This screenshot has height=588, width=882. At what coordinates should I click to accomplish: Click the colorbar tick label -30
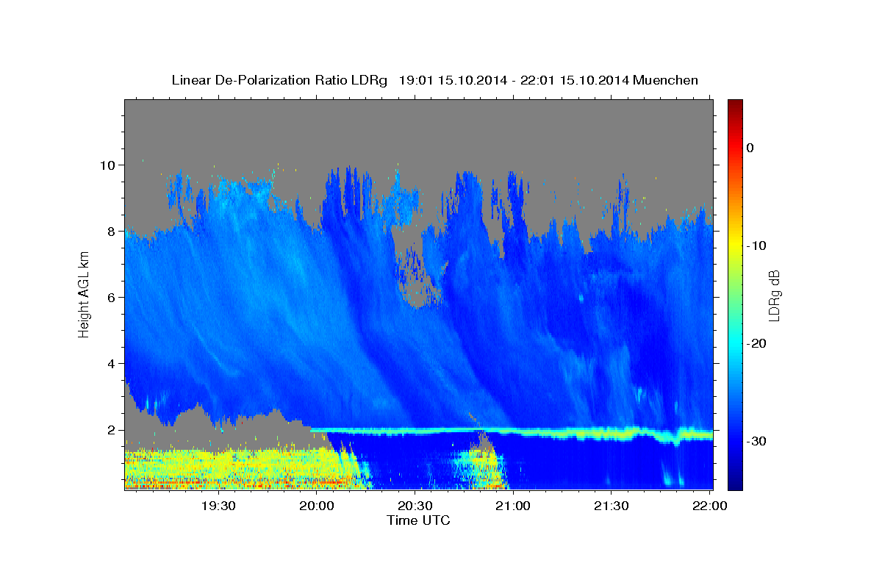(756, 441)
